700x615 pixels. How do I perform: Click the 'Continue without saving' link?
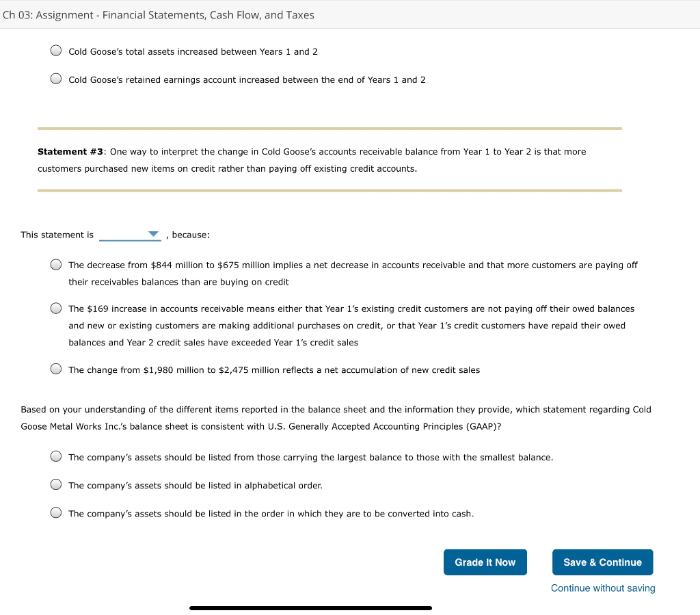(x=602, y=588)
